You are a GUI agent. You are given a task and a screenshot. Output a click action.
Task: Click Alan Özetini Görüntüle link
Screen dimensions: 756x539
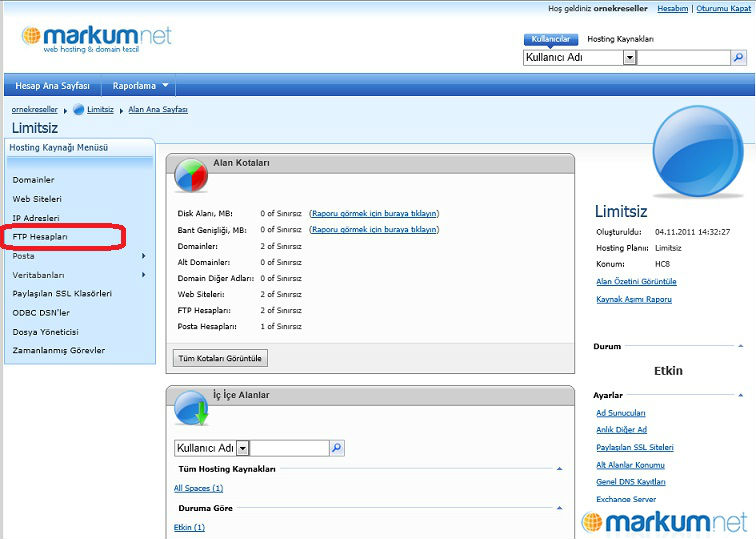[636, 282]
